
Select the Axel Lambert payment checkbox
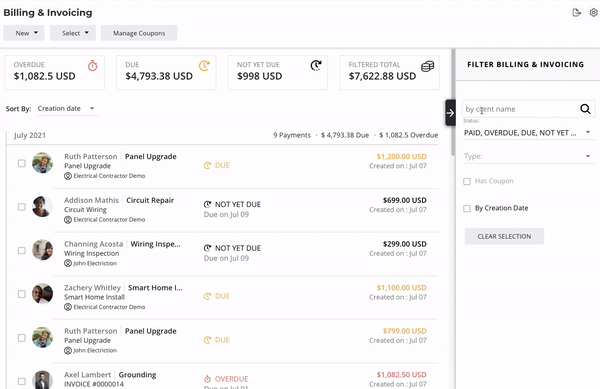tap(22, 381)
